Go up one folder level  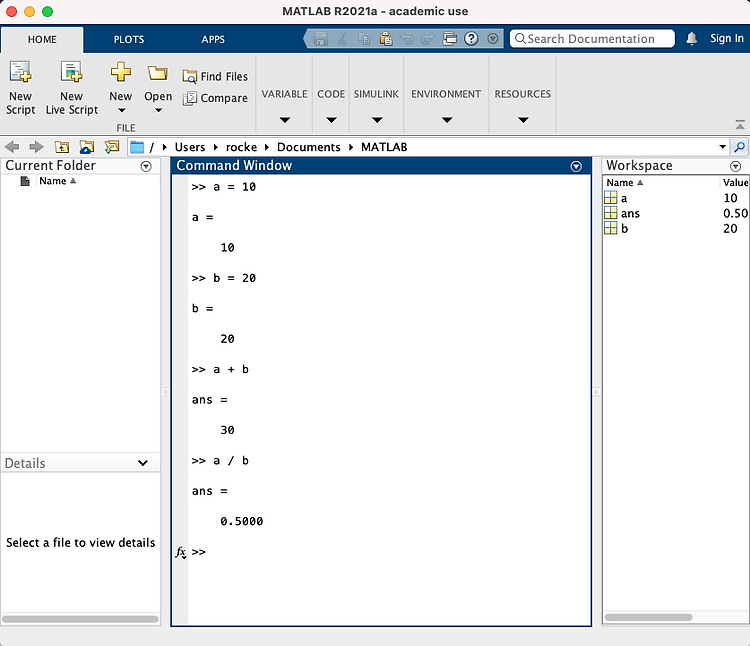62,147
